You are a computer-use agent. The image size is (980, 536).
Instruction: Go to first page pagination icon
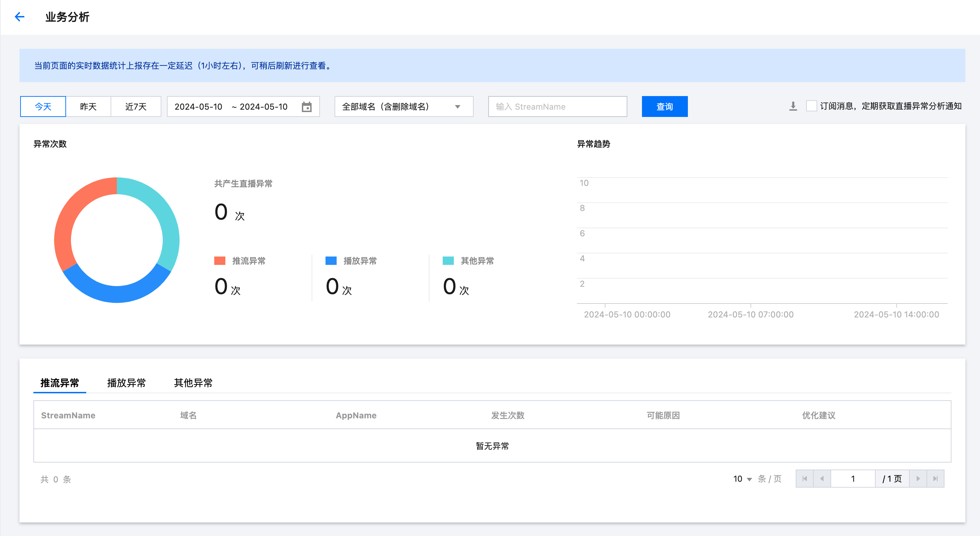[805, 479]
